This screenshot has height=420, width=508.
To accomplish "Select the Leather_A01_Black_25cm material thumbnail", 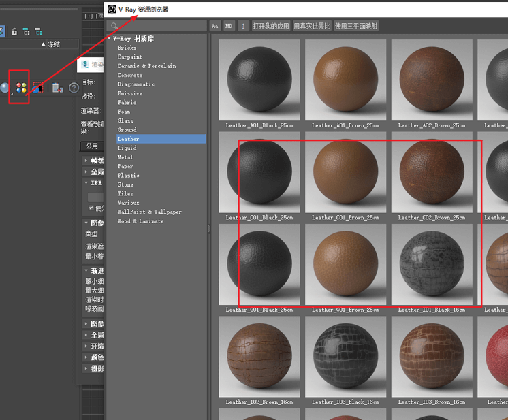I will pyautogui.click(x=259, y=80).
